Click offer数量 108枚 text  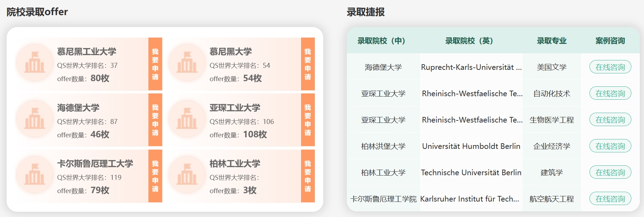click(x=238, y=134)
